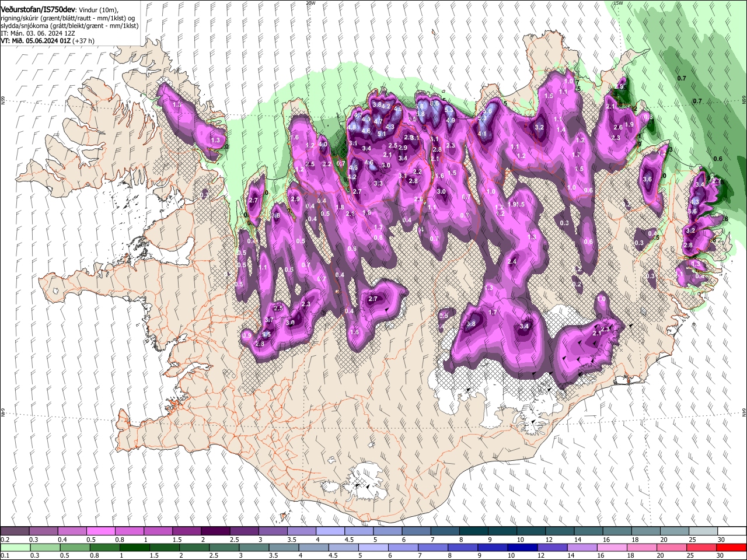Pick light grey upper legend swatch between 25 and 30

[x=703, y=531]
